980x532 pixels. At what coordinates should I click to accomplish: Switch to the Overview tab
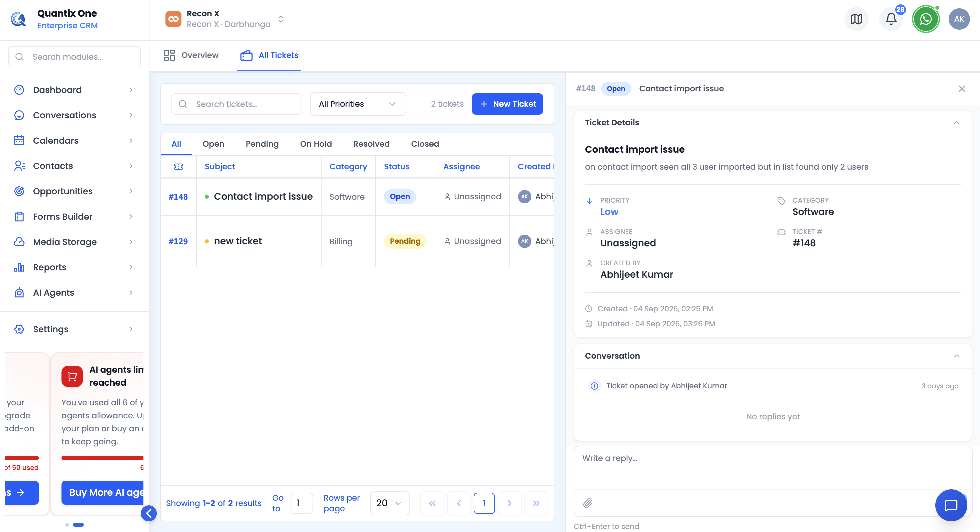(x=191, y=55)
